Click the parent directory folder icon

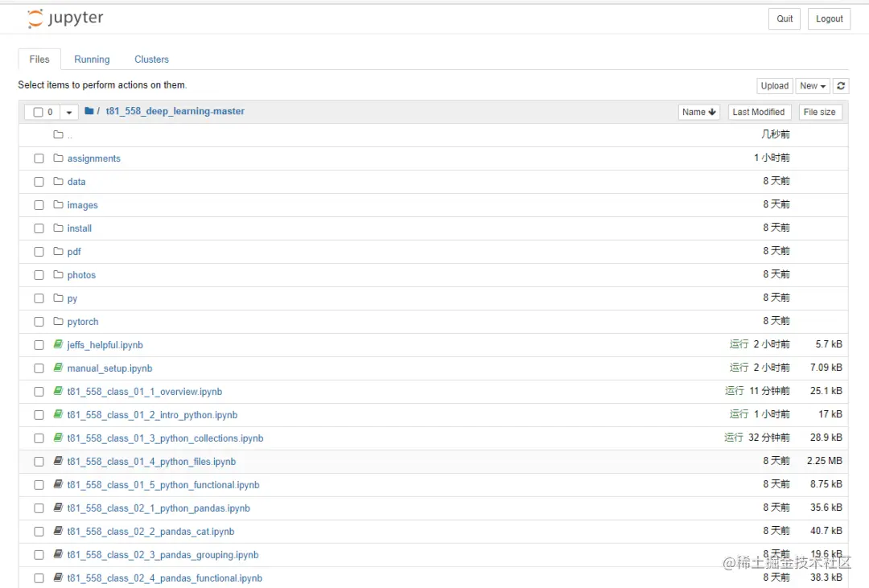coord(58,134)
